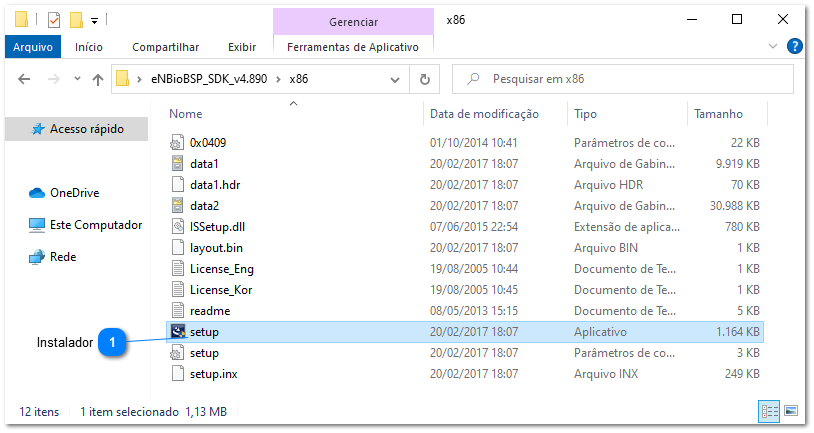
Task: Click the Arquivo INX type cell
Action: point(606,374)
